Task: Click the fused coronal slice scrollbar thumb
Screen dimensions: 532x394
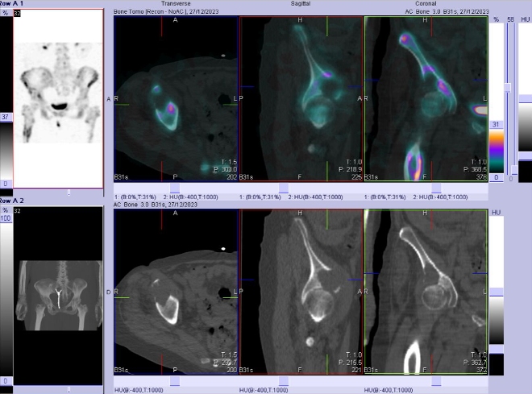Action: 436,188
